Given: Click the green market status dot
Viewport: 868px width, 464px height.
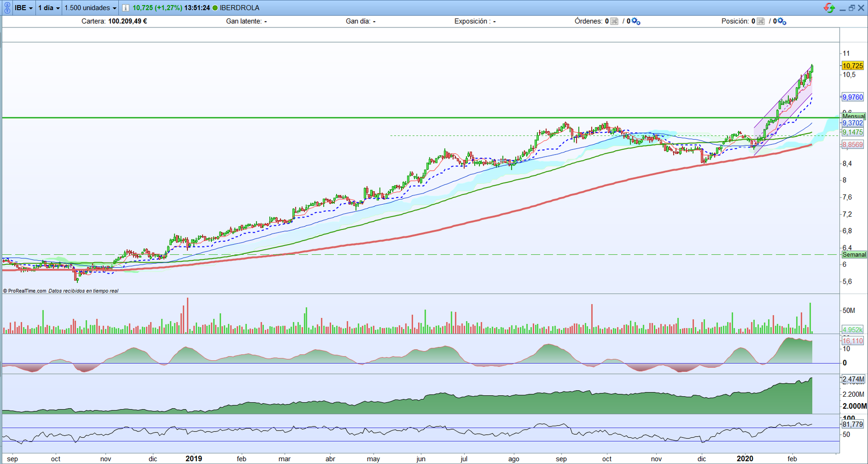Looking at the screenshot, I should pos(215,8).
